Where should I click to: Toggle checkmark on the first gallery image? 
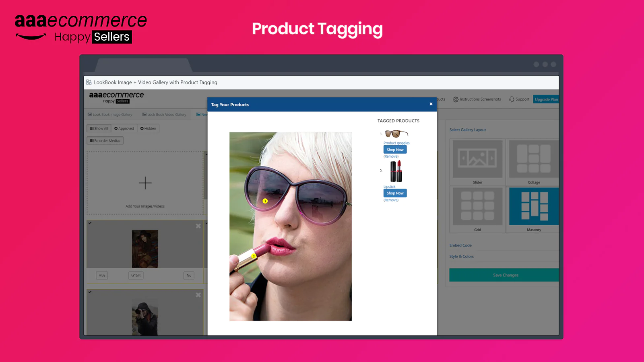[90, 223]
